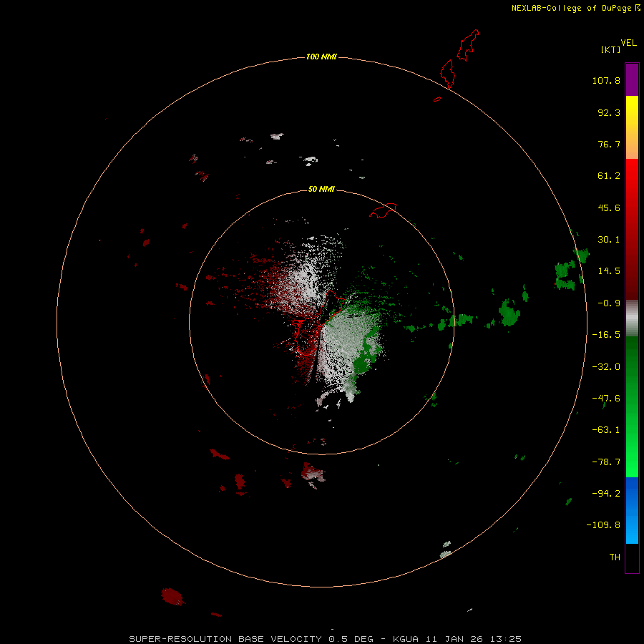Click the 76.7 legend value

609,144
